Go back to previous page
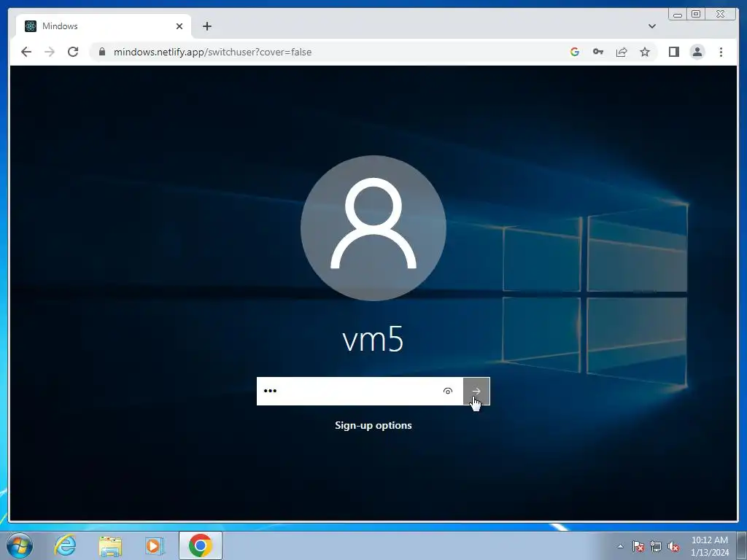This screenshot has width=747, height=560. coord(26,52)
